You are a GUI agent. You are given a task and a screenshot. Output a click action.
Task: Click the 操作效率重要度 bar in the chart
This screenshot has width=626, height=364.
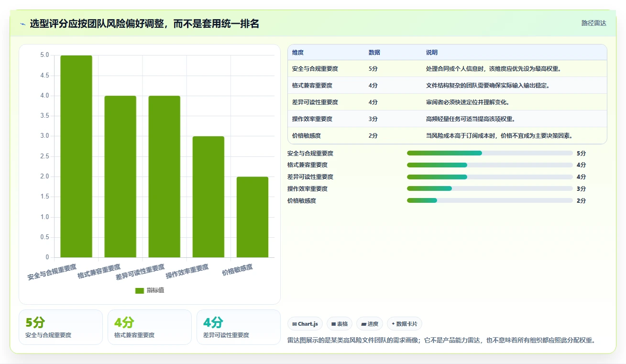(208, 197)
